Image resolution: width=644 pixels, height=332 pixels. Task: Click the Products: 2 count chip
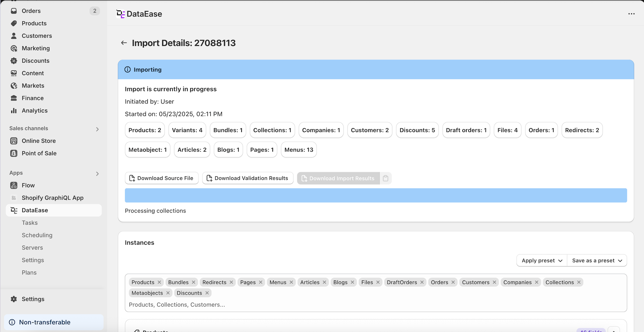(145, 130)
